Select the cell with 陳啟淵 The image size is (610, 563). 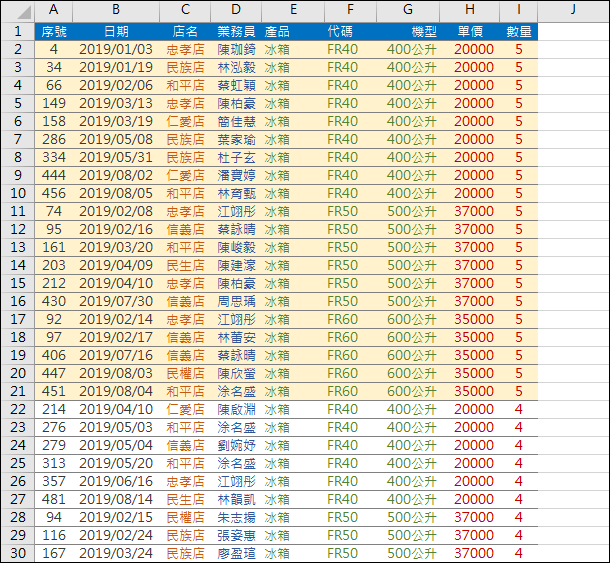pyautogui.click(x=236, y=409)
